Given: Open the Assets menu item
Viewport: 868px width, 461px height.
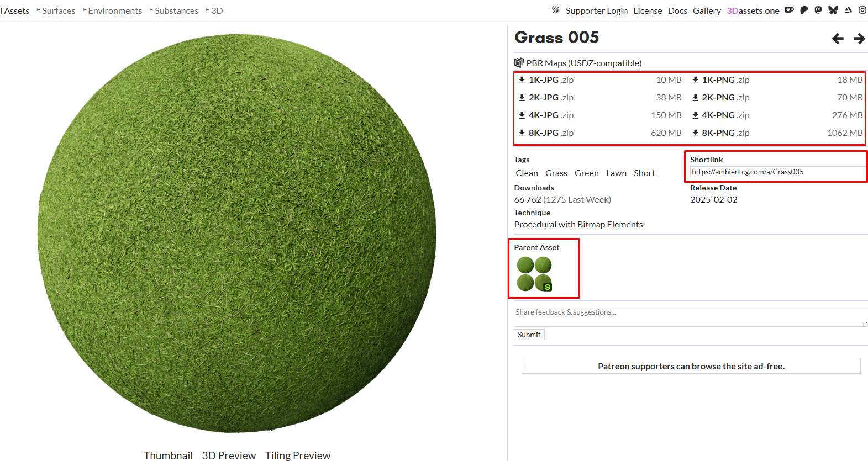Looking at the screenshot, I should (15, 10).
